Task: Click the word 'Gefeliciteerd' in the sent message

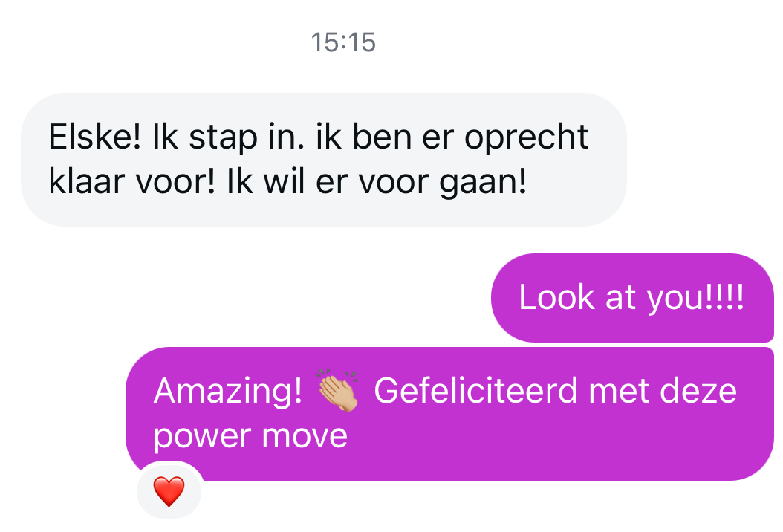Action: point(475,390)
